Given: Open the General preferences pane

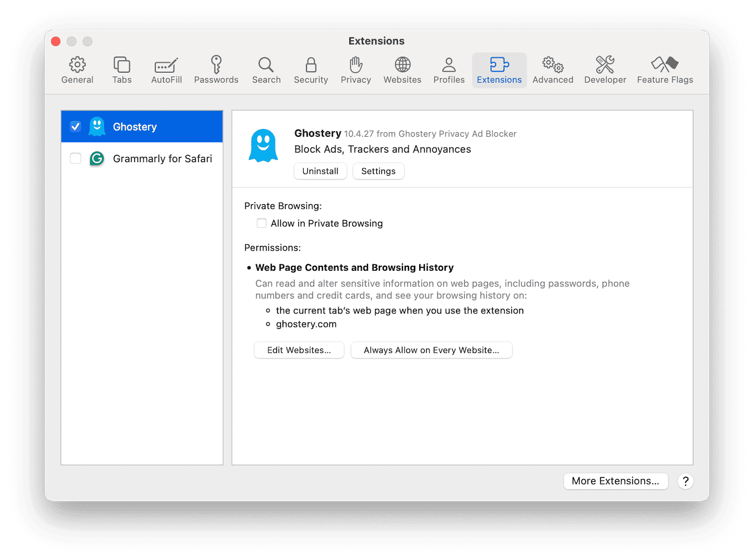Looking at the screenshot, I should 77,69.
